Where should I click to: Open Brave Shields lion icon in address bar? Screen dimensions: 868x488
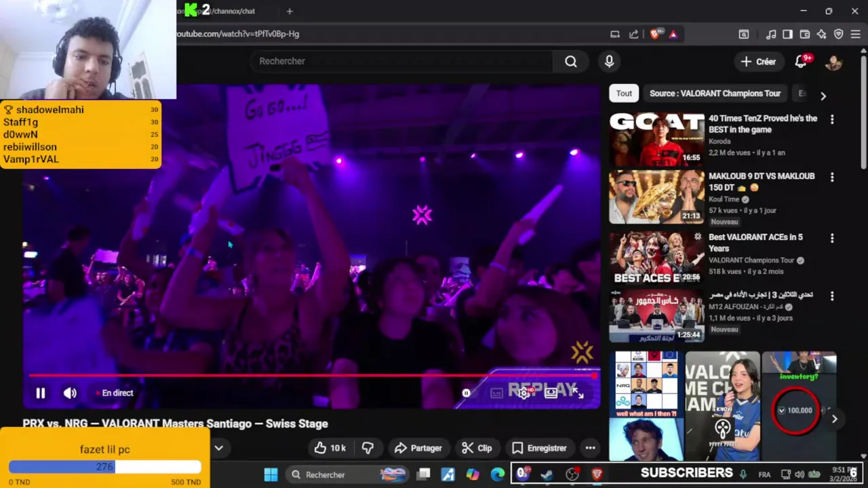[x=654, y=34]
